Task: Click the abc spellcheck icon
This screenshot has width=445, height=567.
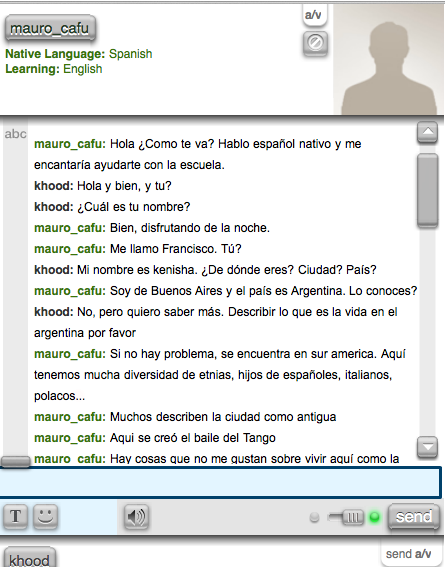Action: tap(15, 134)
